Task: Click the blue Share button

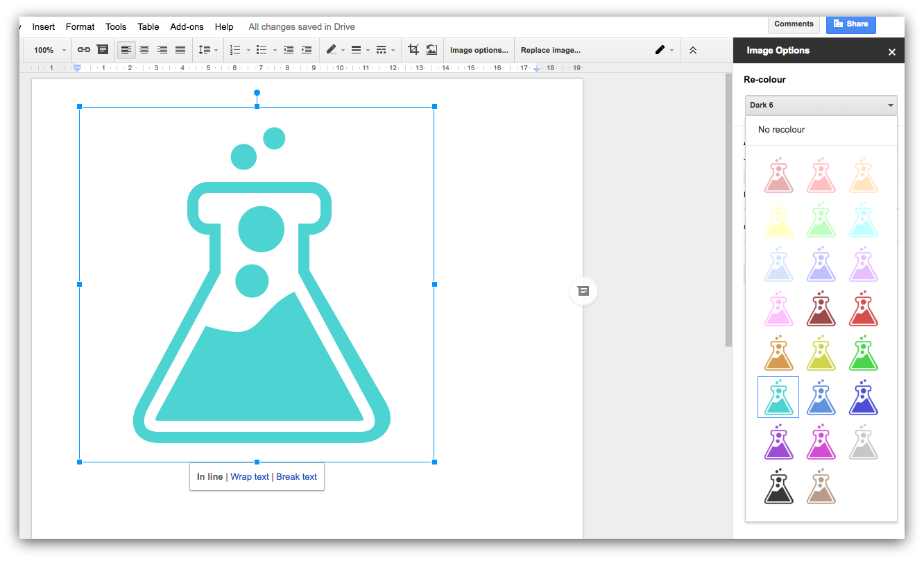Action: [x=851, y=24]
